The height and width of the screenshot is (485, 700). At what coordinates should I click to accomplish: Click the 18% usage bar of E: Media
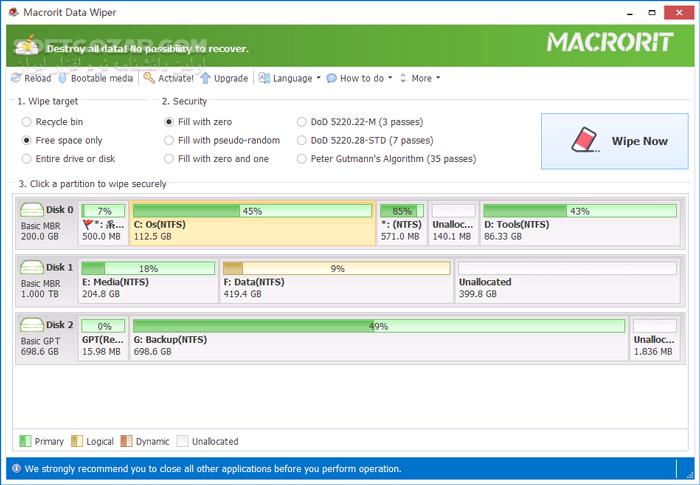pos(148,268)
